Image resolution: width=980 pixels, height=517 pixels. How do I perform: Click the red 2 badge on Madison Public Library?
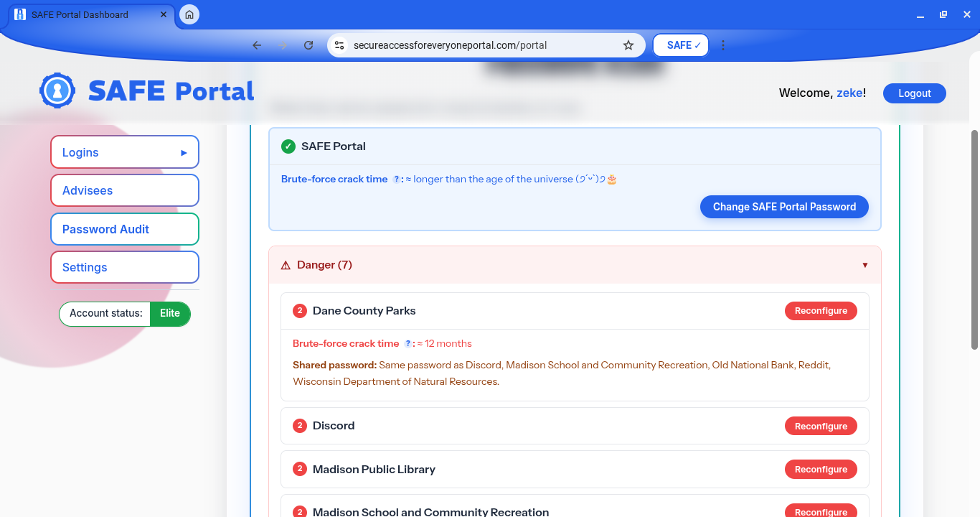click(300, 469)
